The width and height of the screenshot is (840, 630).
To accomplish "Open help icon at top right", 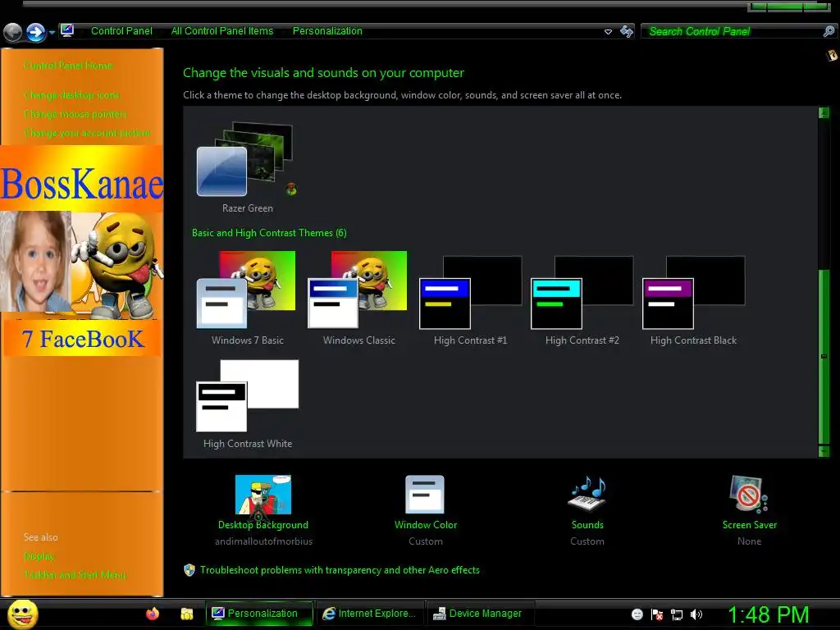I will point(832,55).
